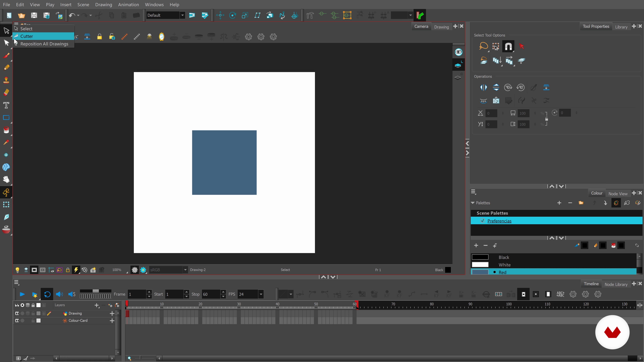Click the Play button in Timeline
Screen dimensions: 644x362
coord(22,294)
